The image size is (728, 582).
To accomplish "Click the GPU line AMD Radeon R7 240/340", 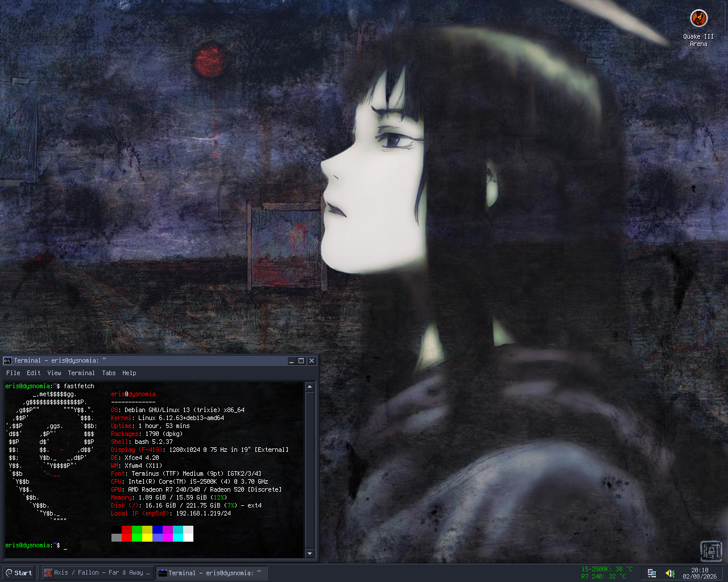I will [x=196, y=490].
